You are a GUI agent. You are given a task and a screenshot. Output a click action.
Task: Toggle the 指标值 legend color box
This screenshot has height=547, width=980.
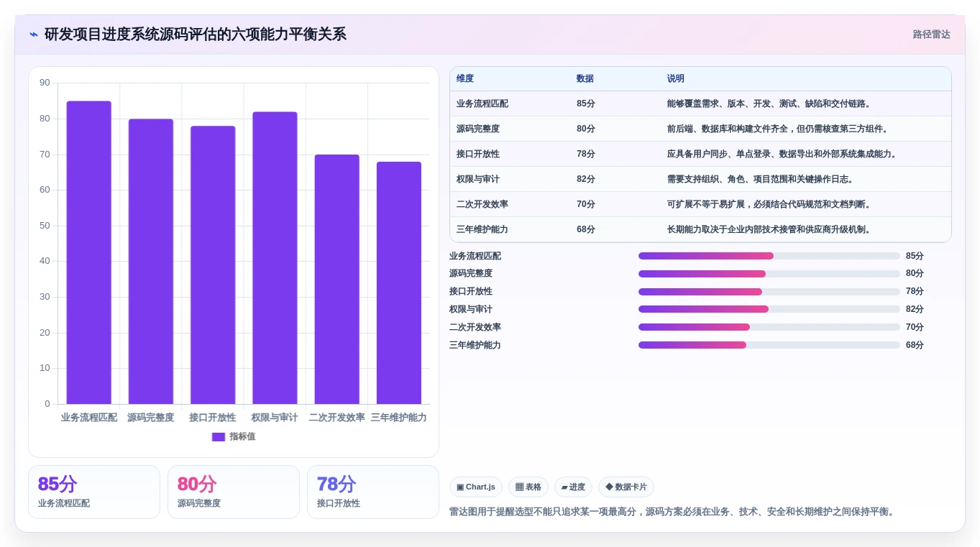(x=219, y=437)
